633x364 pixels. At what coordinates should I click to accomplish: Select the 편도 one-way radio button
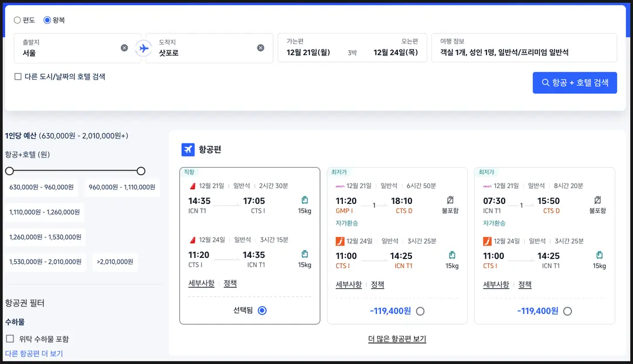click(18, 20)
